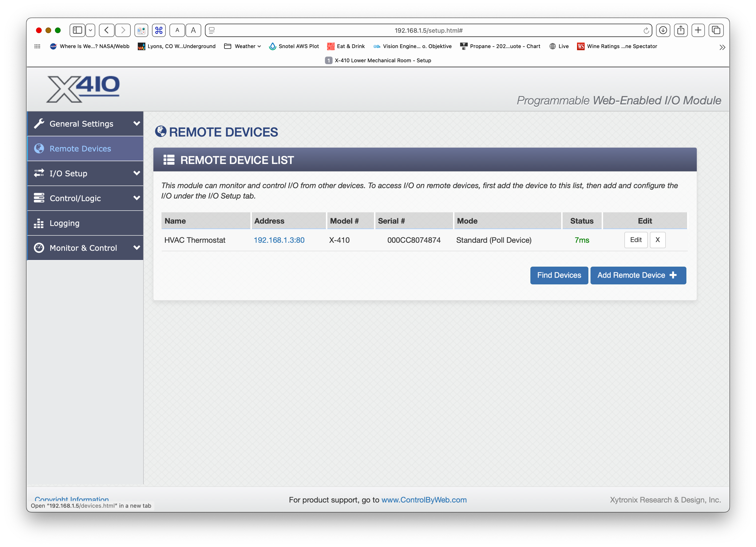Open the sidebar options dropdown arrow
756x547 pixels.
point(90,30)
